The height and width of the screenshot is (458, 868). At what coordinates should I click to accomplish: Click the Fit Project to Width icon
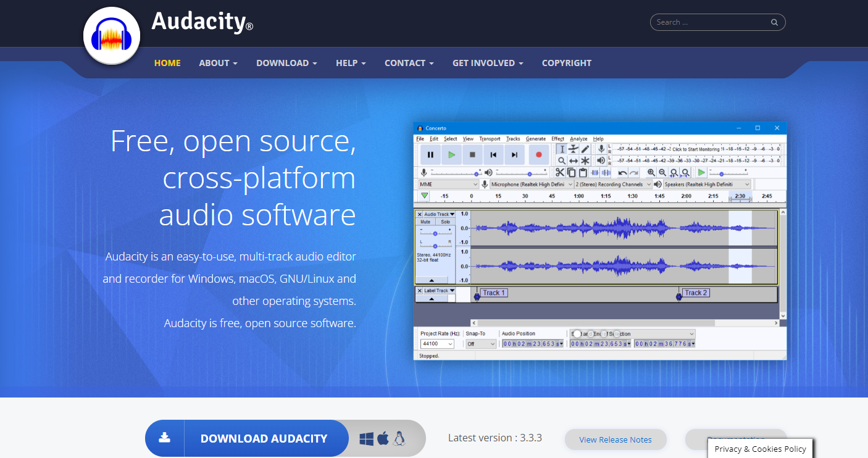pyautogui.click(x=685, y=173)
